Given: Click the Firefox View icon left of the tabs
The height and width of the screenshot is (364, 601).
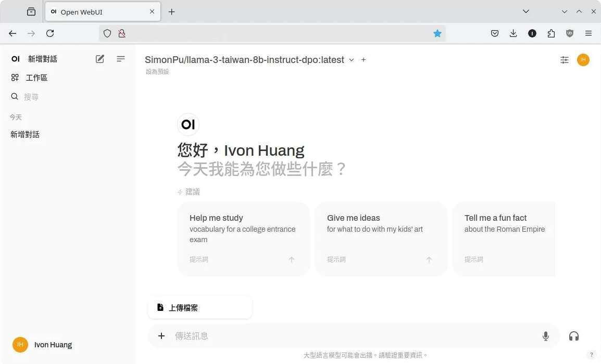Looking at the screenshot, I should coord(31,12).
